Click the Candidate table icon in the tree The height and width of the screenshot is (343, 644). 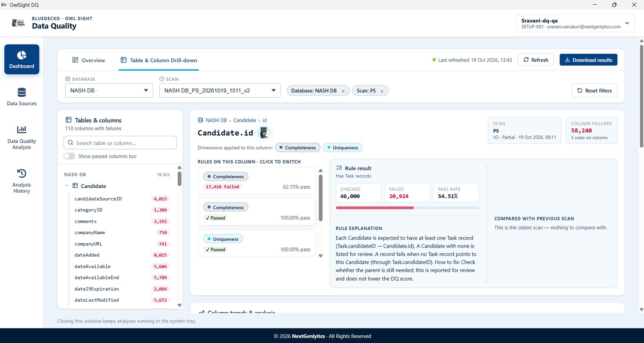click(x=75, y=186)
